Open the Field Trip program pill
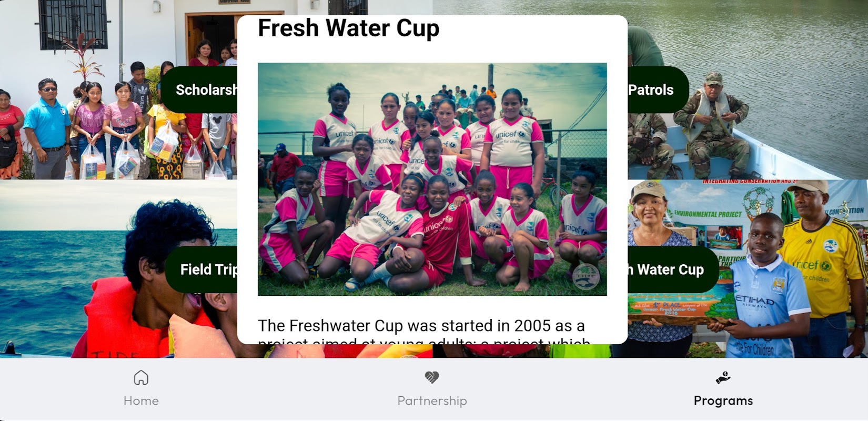 [x=201, y=269]
